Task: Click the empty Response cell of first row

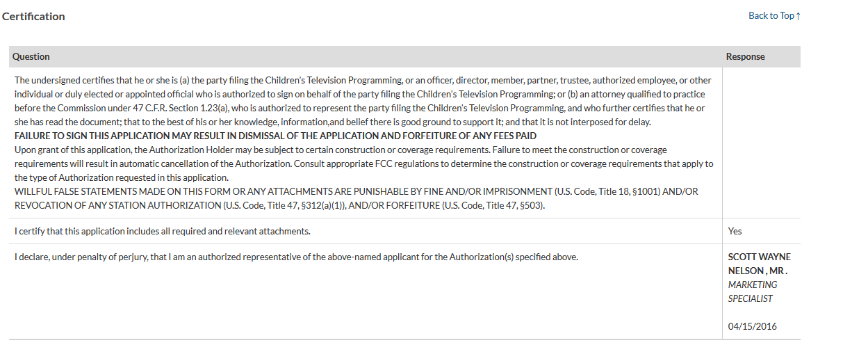Action: click(760, 143)
